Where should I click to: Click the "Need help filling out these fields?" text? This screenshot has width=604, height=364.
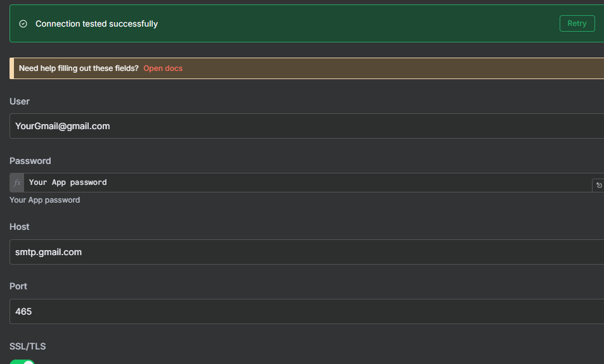point(79,68)
